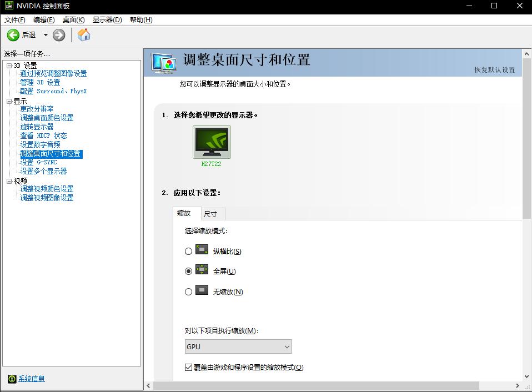Switch to the 尺寸 tab
Screen dimensions: 532x392
tap(212, 214)
